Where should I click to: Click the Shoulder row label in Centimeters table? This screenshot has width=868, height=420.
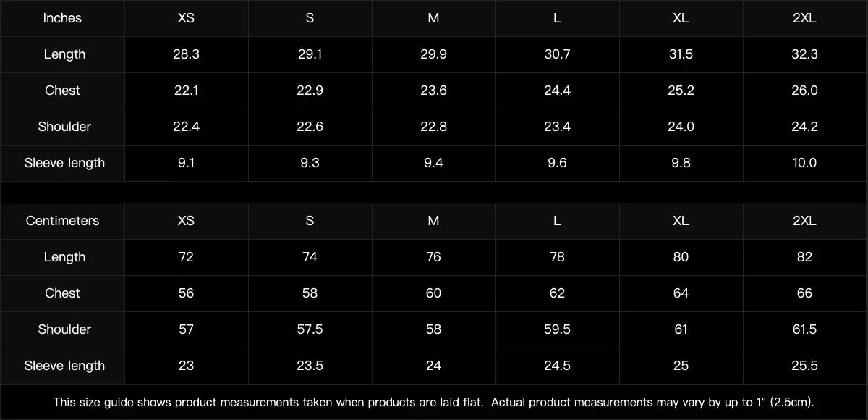pos(64,329)
